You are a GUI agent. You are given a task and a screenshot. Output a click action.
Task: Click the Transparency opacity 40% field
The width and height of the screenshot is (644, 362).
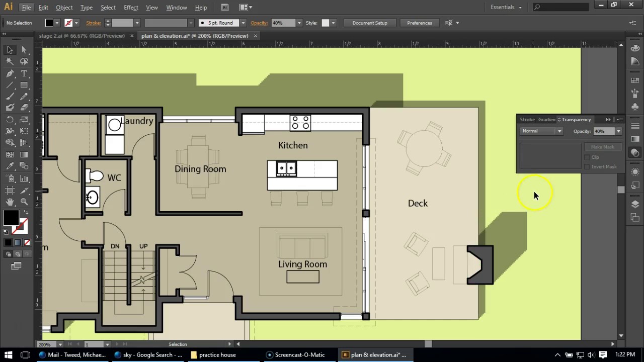pyautogui.click(x=604, y=131)
